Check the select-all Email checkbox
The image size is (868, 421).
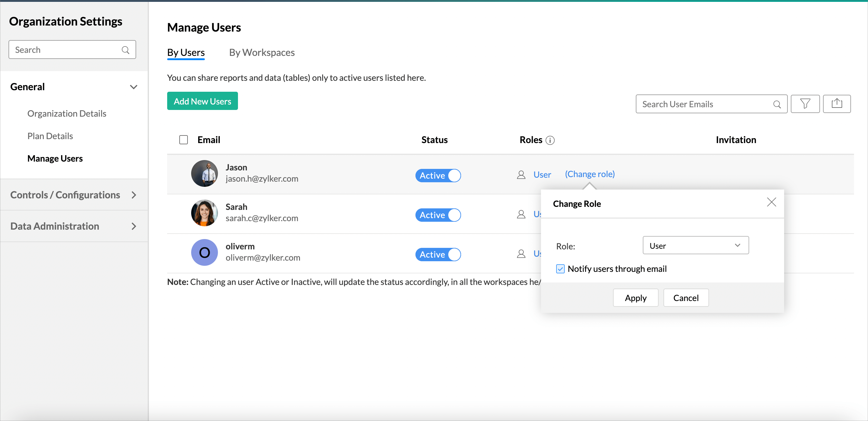[183, 140]
